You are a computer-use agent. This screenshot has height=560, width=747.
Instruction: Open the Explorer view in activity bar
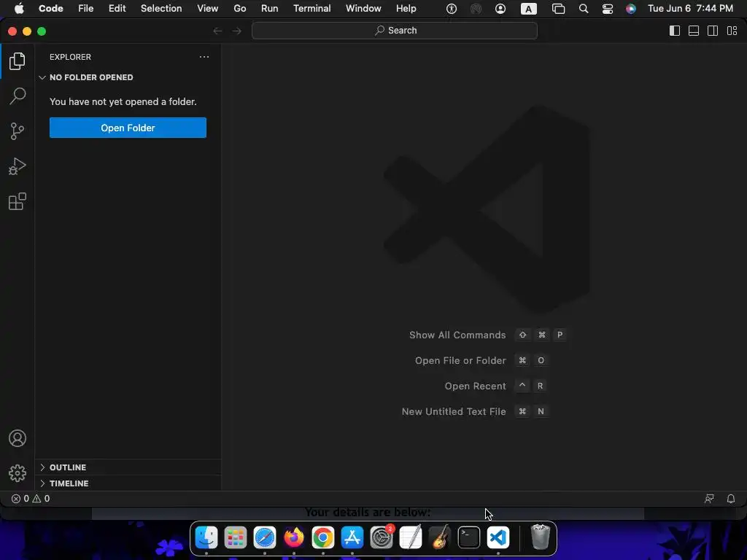click(18, 61)
